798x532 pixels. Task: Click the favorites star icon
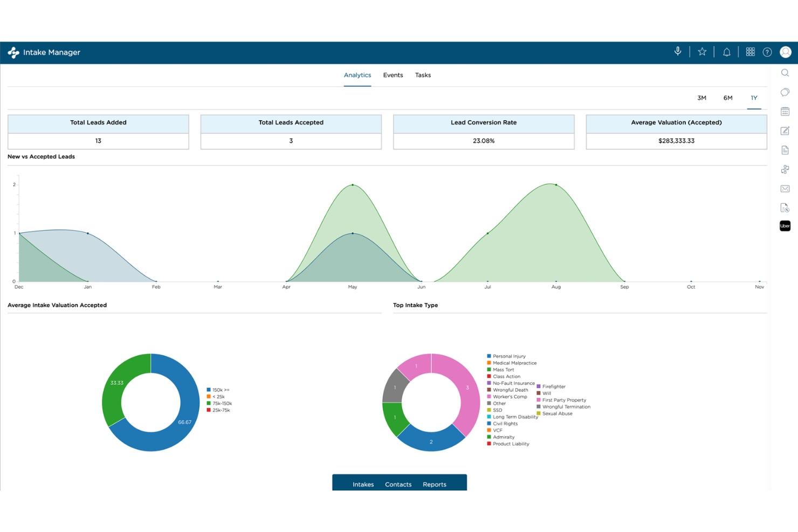tap(702, 51)
